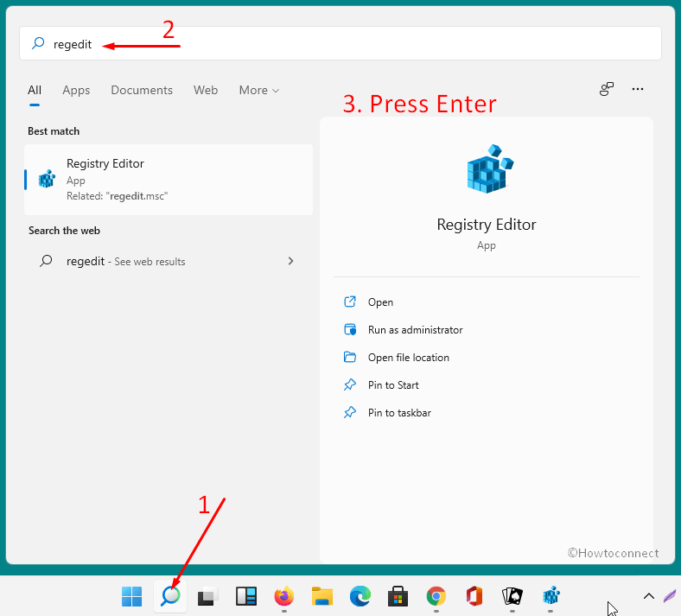681x616 pixels.
Task: Open Registry Editor best match result
Action: pyautogui.click(x=169, y=180)
